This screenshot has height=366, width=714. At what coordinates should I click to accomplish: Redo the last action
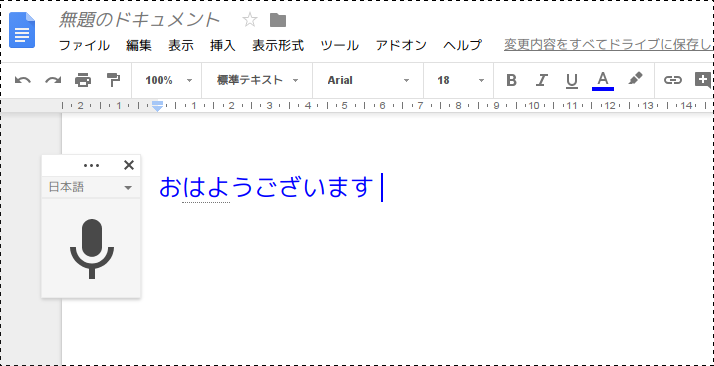[53, 81]
